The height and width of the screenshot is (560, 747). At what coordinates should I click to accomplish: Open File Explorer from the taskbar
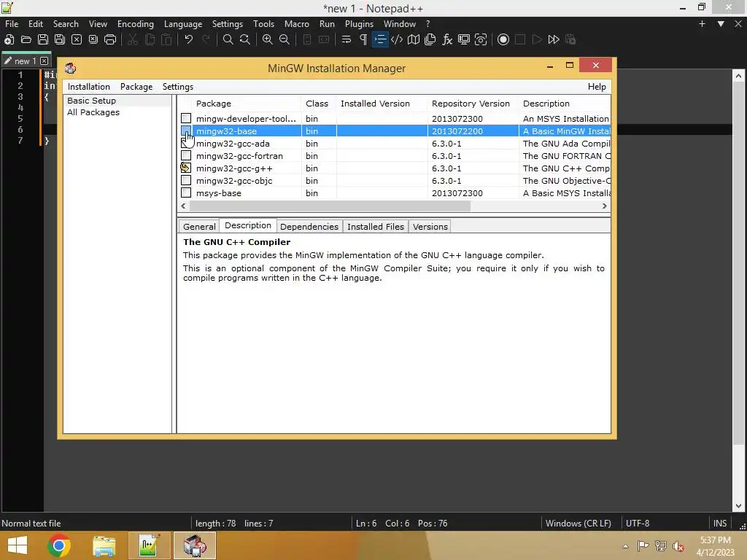(x=104, y=545)
